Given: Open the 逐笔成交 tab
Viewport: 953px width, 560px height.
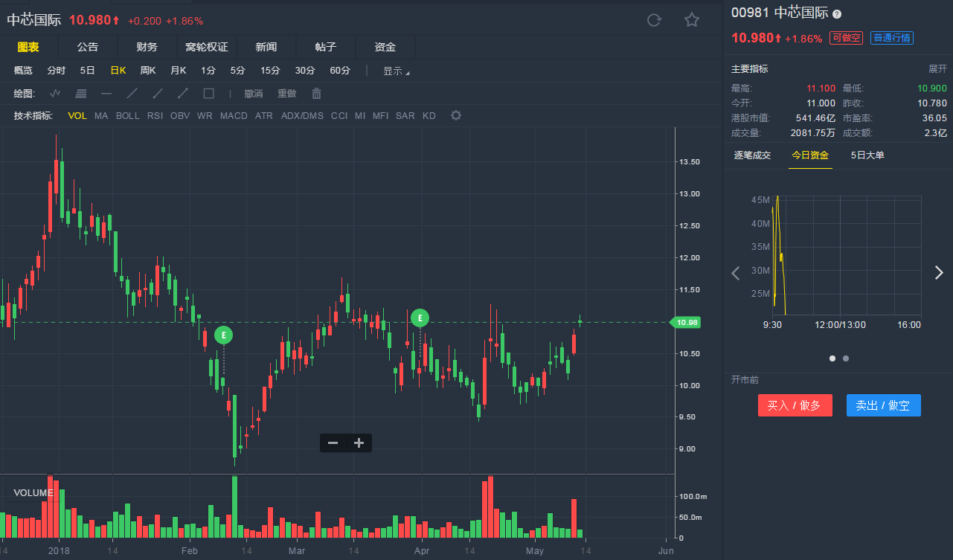Looking at the screenshot, I should click(x=752, y=155).
